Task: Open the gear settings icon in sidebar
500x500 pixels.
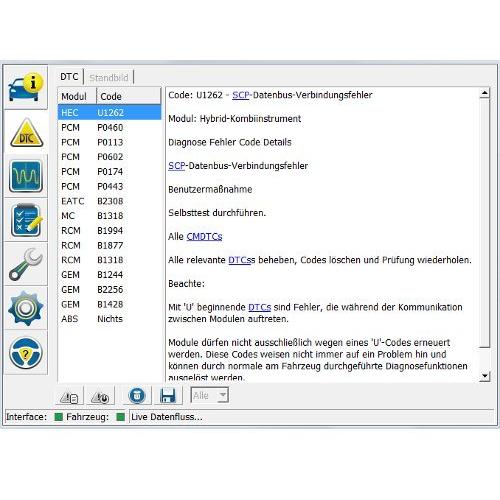Action: [x=26, y=308]
